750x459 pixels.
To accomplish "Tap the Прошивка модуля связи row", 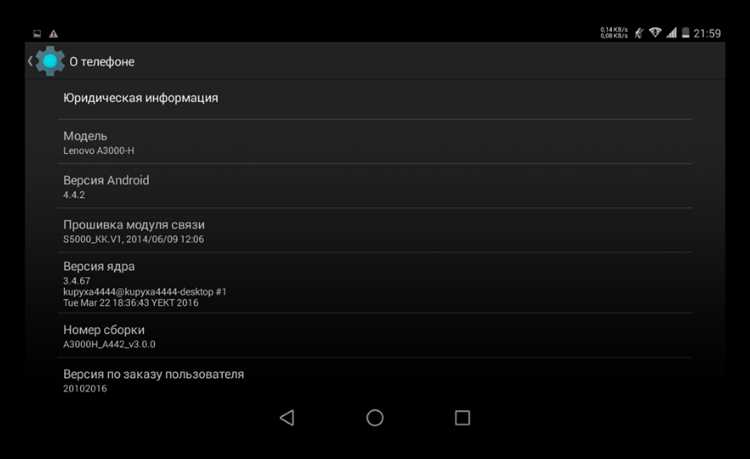I will (x=375, y=231).
